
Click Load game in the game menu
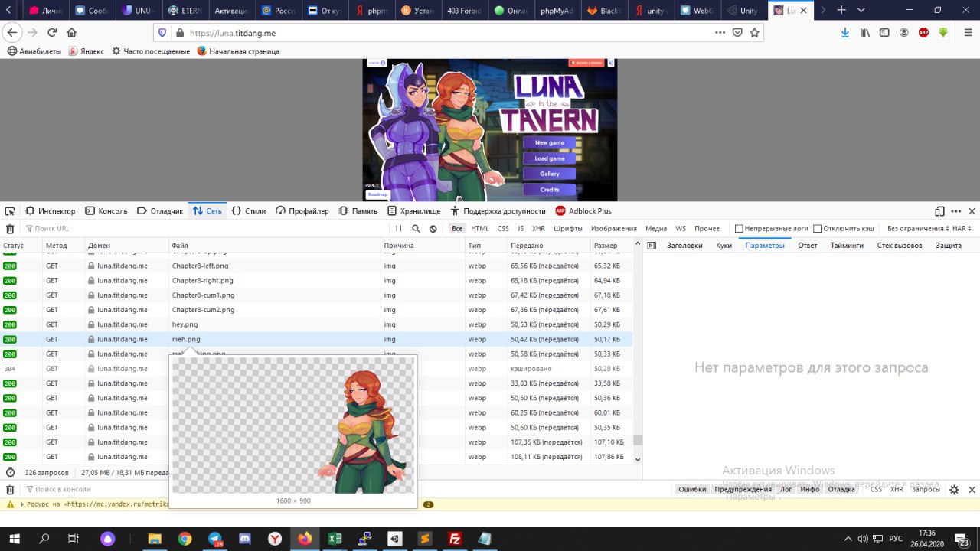click(x=549, y=158)
